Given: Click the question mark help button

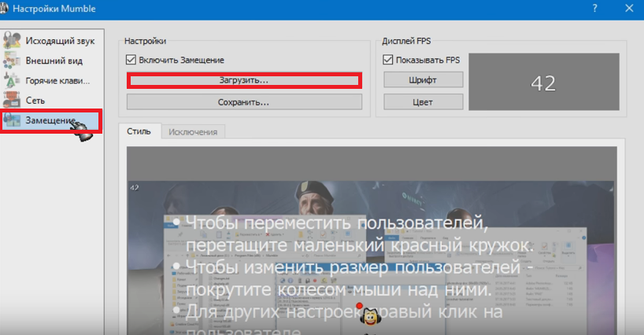Looking at the screenshot, I should coord(594,8).
